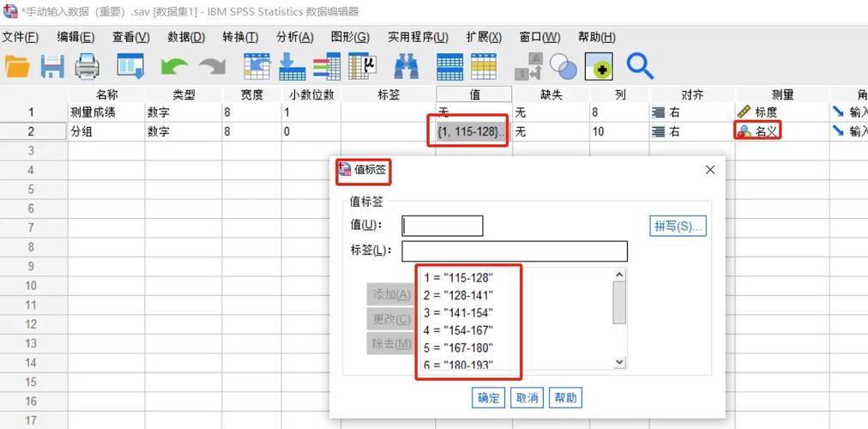The width and height of the screenshot is (868, 429).
Task: Click the Use variable sets circles icon
Action: [564, 67]
